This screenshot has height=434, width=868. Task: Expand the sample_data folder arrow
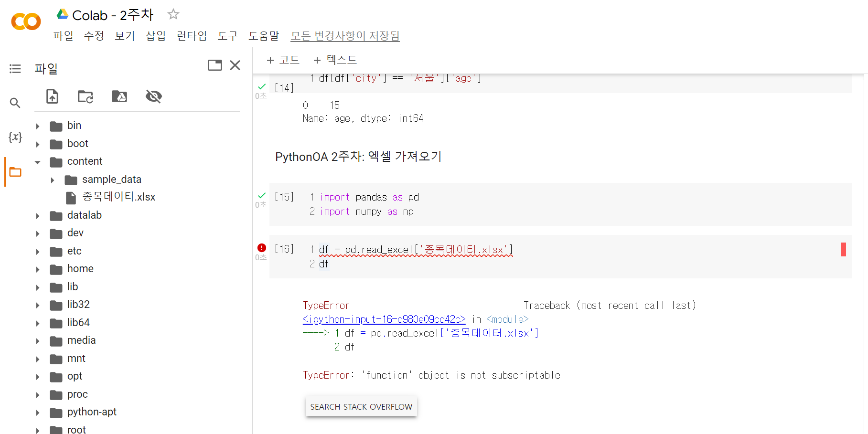click(53, 180)
